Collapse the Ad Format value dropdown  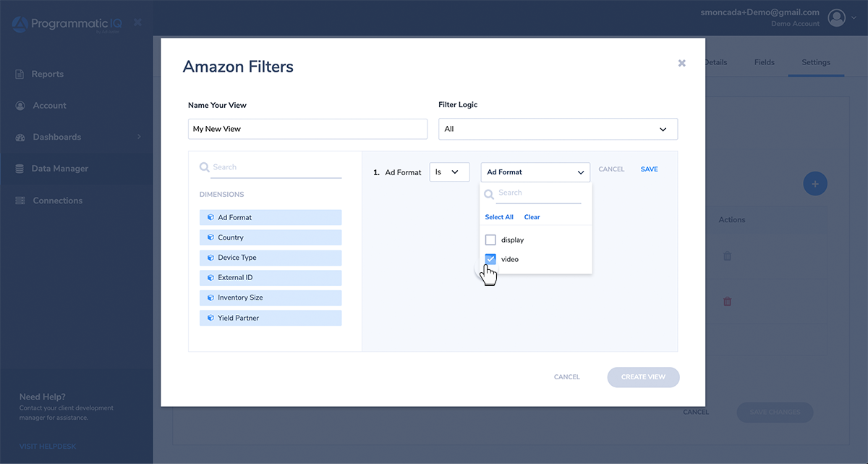point(535,172)
